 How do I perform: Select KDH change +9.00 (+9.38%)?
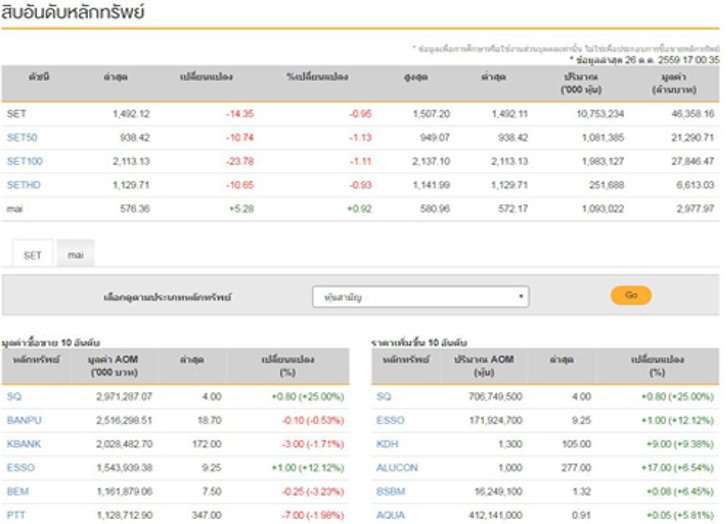[x=680, y=444]
